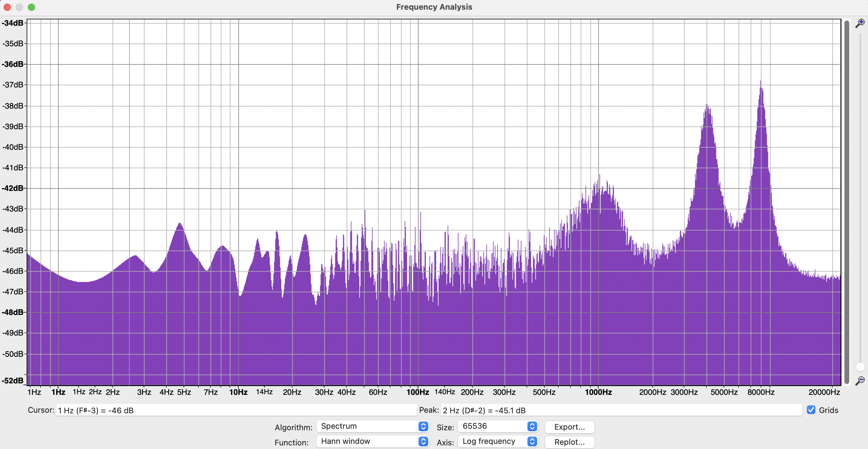Open the Algorithm Spectrum dropdown
Viewport: 868px width, 449px height.
pos(372,426)
